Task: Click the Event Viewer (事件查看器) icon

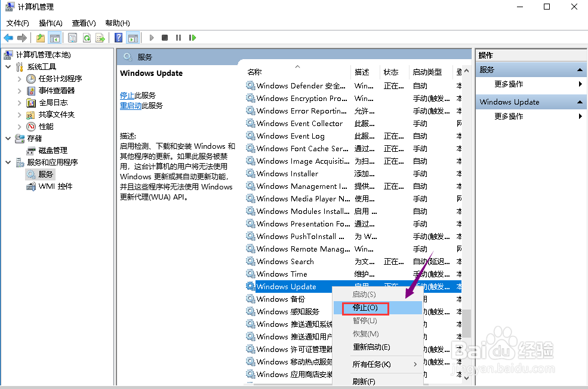Action: click(31, 91)
